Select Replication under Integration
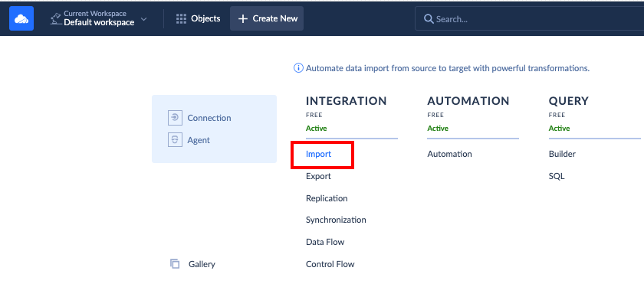The width and height of the screenshot is (644, 297). (327, 198)
